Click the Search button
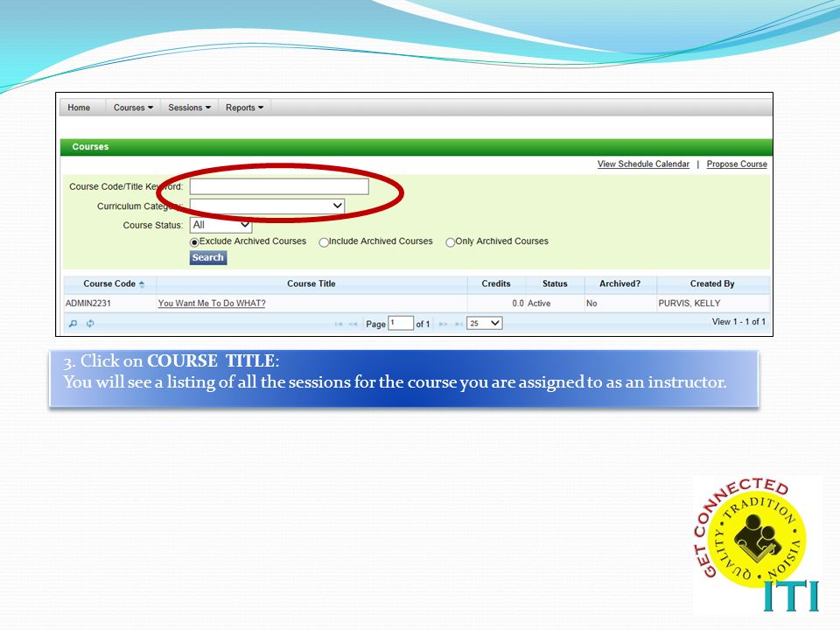The width and height of the screenshot is (840, 630). coord(208,257)
